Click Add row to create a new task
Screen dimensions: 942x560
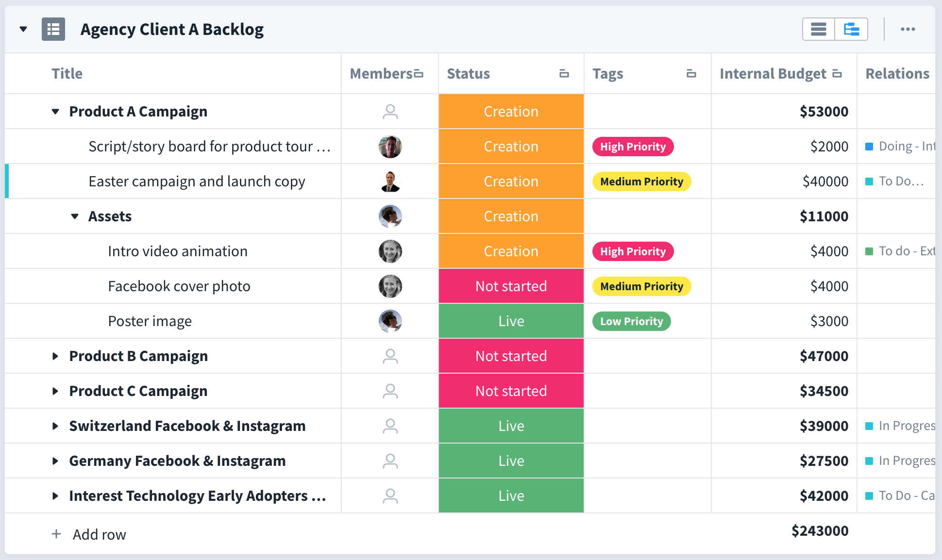[99, 534]
